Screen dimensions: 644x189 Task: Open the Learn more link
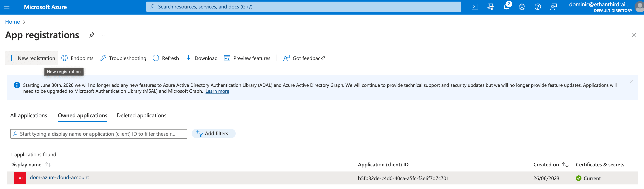pyautogui.click(x=217, y=91)
